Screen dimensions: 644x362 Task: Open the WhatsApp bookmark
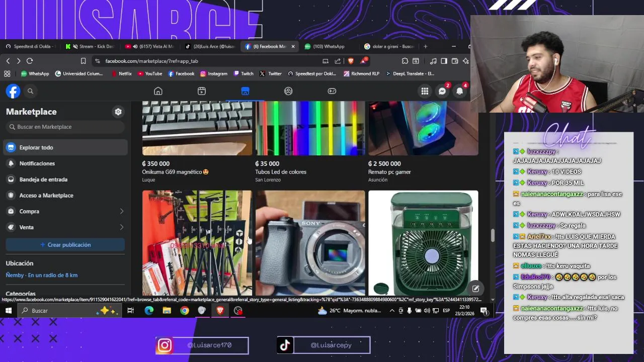[34, 73]
